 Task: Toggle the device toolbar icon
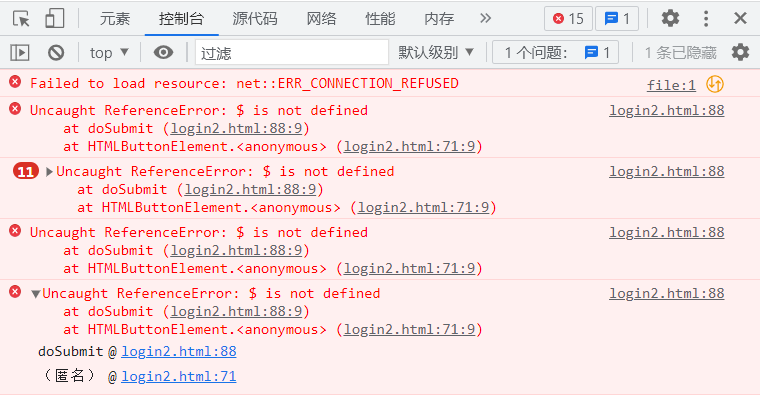point(54,18)
